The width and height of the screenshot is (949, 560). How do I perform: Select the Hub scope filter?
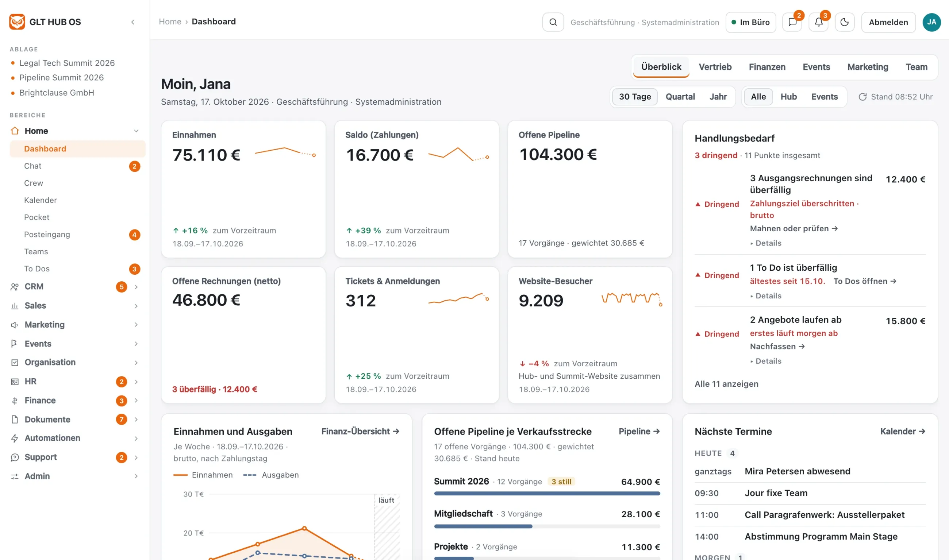tap(788, 97)
